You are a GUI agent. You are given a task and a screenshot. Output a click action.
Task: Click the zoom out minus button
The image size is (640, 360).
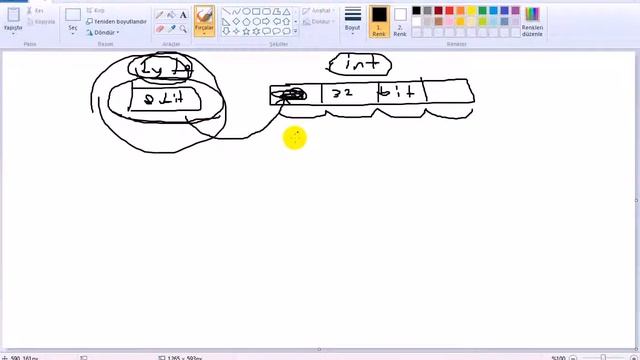tap(573, 358)
